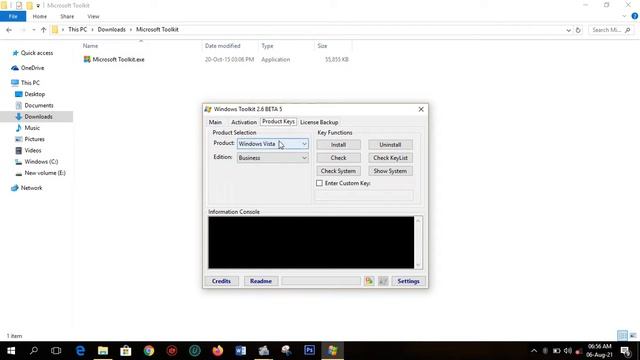Open the View ribbon tab
640x360 pixels.
pyautogui.click(x=93, y=16)
